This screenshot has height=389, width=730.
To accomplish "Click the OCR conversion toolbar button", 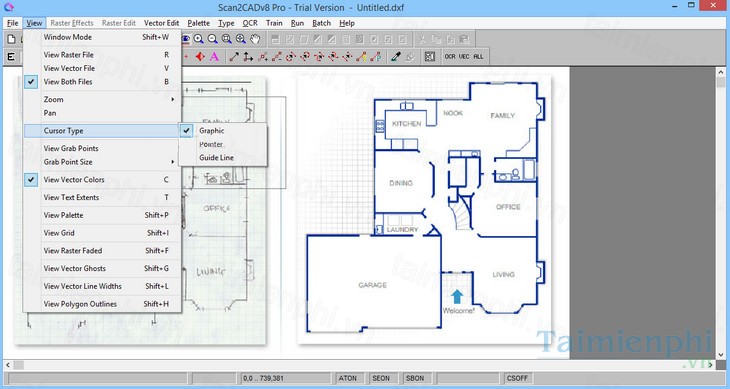I will (x=450, y=56).
